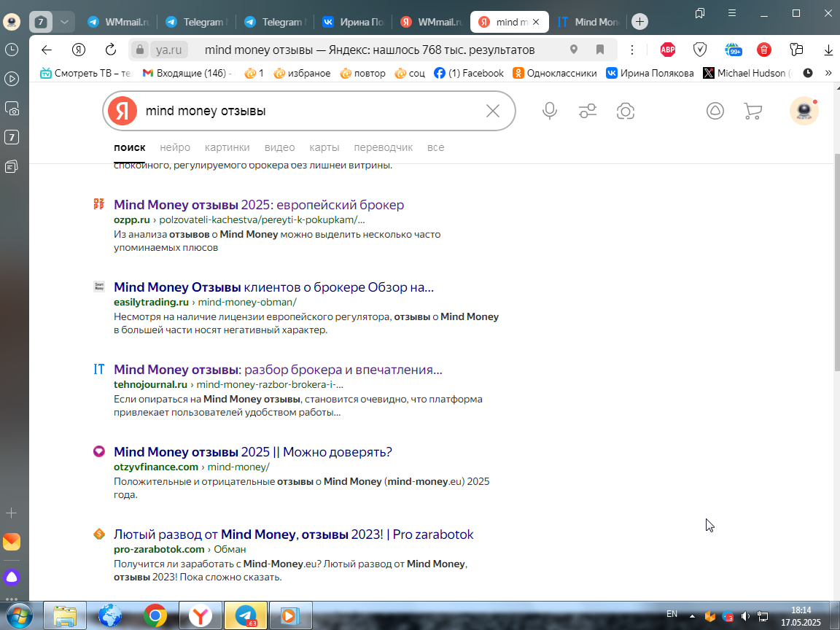This screenshot has width=840, height=630.
Task: Open search settings sliders icon
Action: (588, 111)
